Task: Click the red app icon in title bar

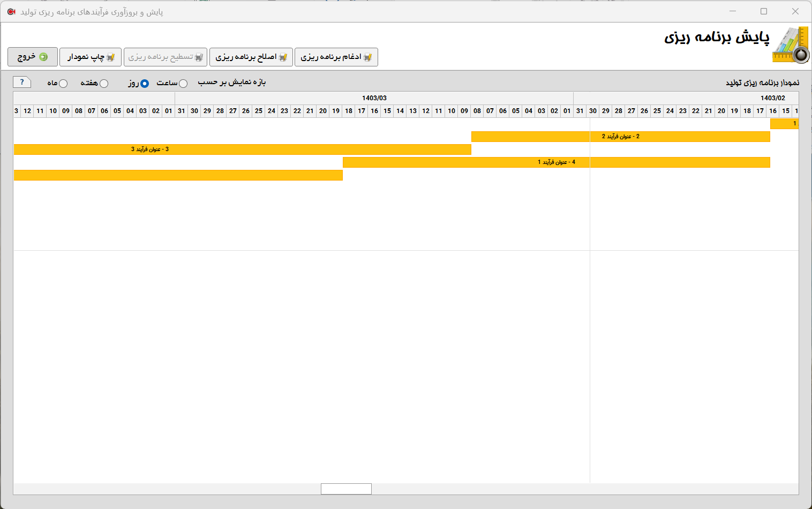Action: tap(11, 11)
